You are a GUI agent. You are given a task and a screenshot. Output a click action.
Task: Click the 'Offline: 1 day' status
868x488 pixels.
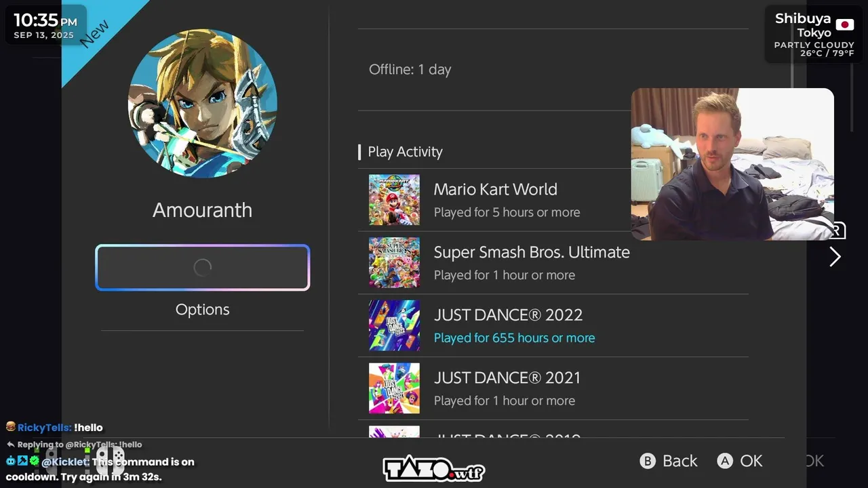[x=410, y=69]
